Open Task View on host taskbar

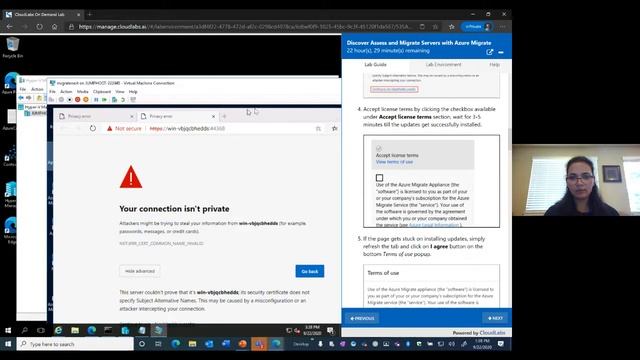158,344
